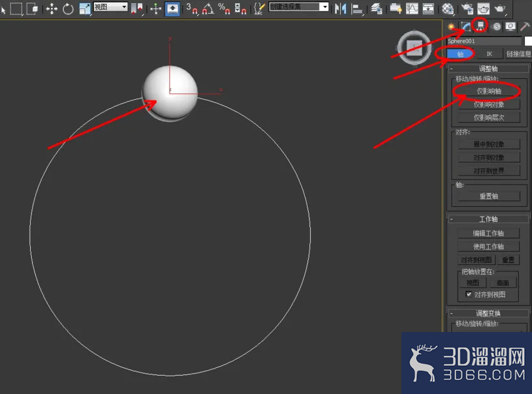The image size is (532, 394).
Task: Switch to the Display command panel
Action: pyautogui.click(x=510, y=27)
